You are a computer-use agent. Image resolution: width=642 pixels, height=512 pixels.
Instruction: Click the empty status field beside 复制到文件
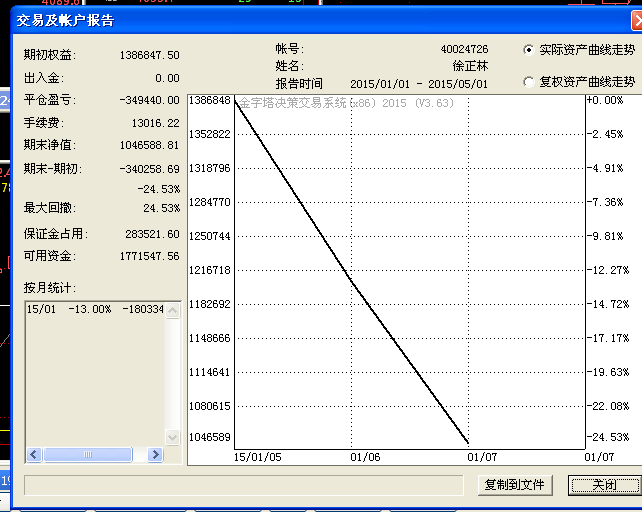point(244,485)
